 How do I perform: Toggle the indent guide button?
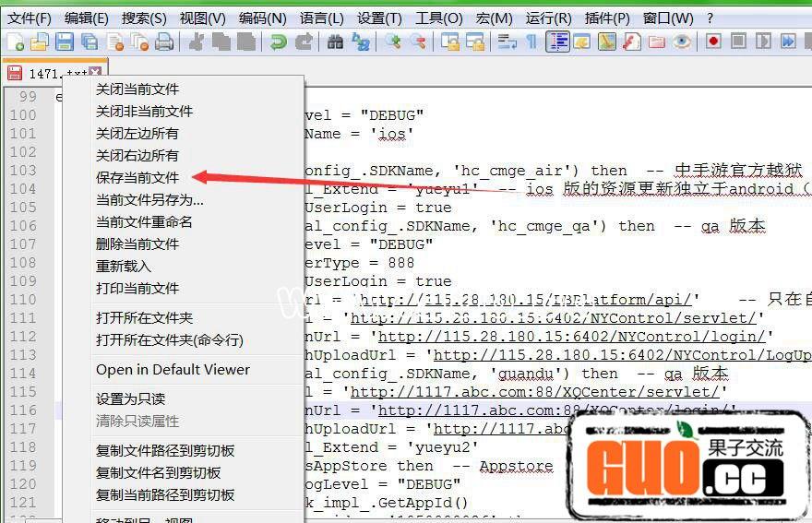click(x=557, y=42)
